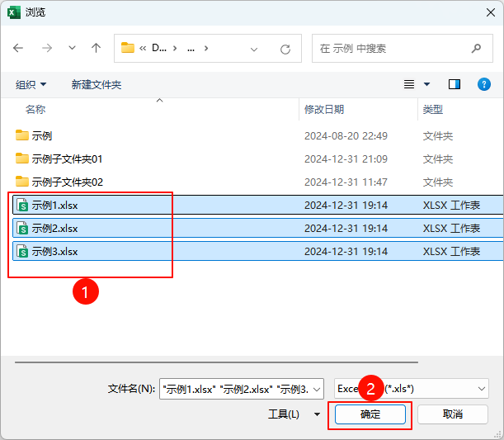Click the Back navigation arrow
The image size is (504, 440).
19,49
